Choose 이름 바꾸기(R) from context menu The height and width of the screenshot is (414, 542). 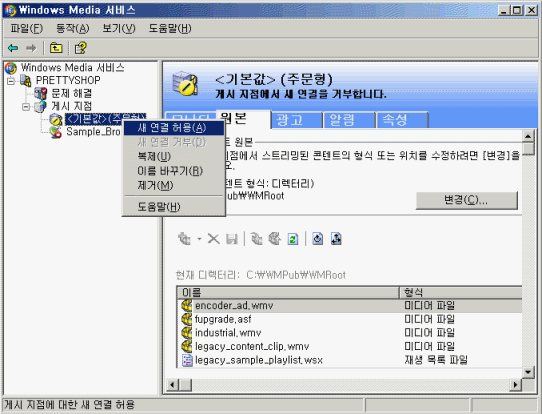tap(174, 171)
